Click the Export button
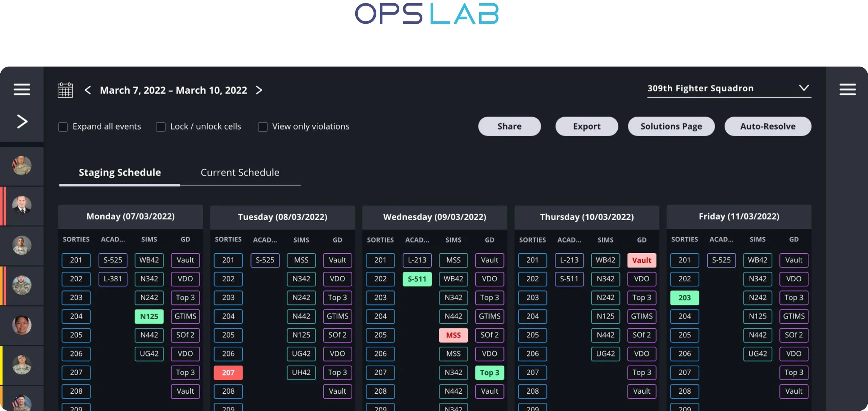Image resolution: width=868 pixels, height=411 pixels. click(587, 126)
